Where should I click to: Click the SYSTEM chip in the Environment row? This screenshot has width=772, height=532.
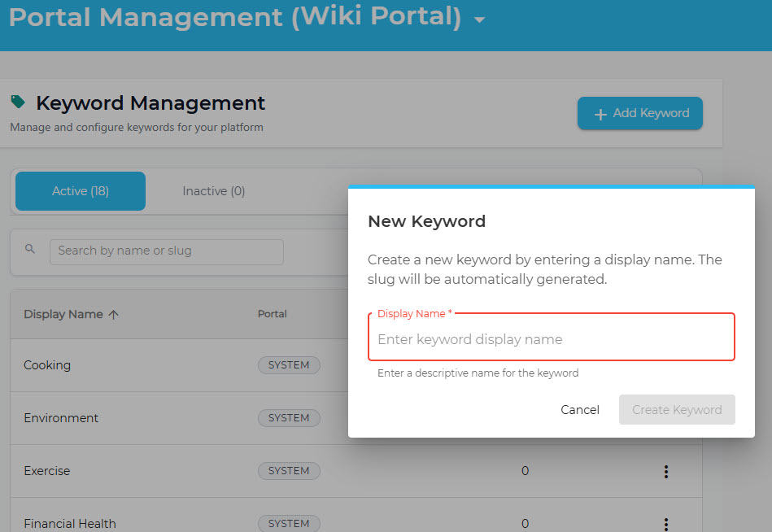coord(289,418)
